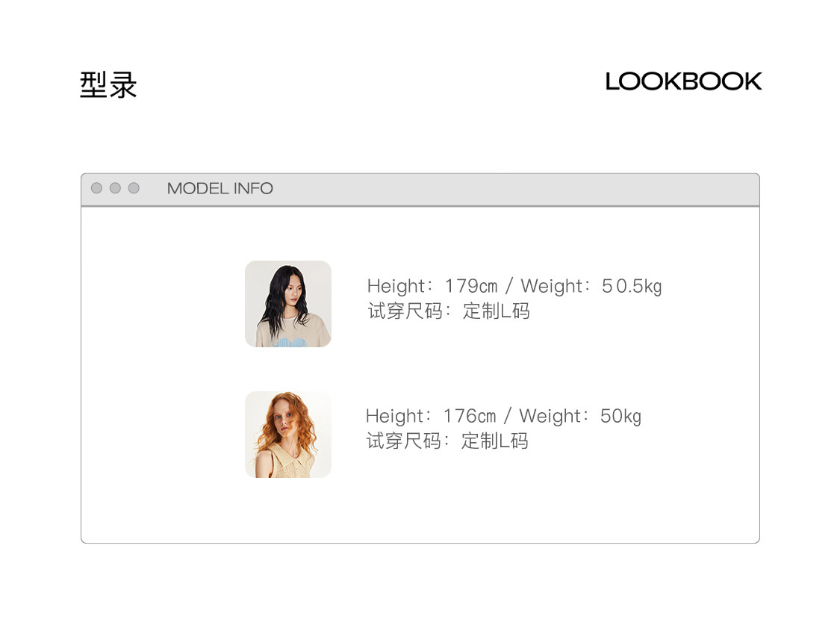Select the Height: 176cm text
Viewport: 840px width, 625px height.
(x=431, y=416)
